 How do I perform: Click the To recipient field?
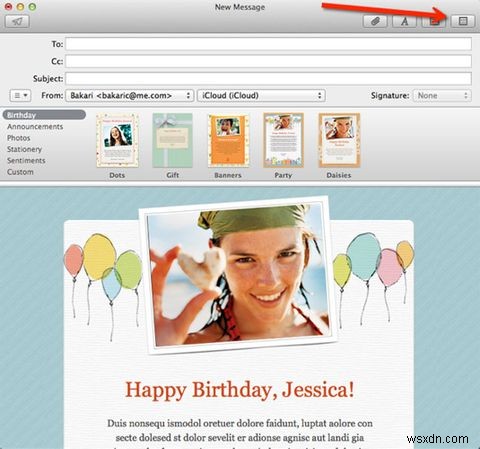tap(268, 44)
